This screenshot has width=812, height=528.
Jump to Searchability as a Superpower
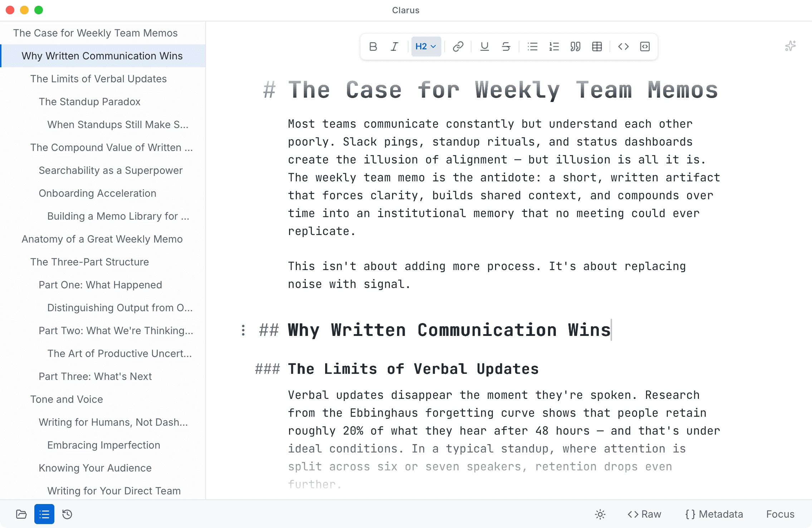pyautogui.click(x=103, y=170)
